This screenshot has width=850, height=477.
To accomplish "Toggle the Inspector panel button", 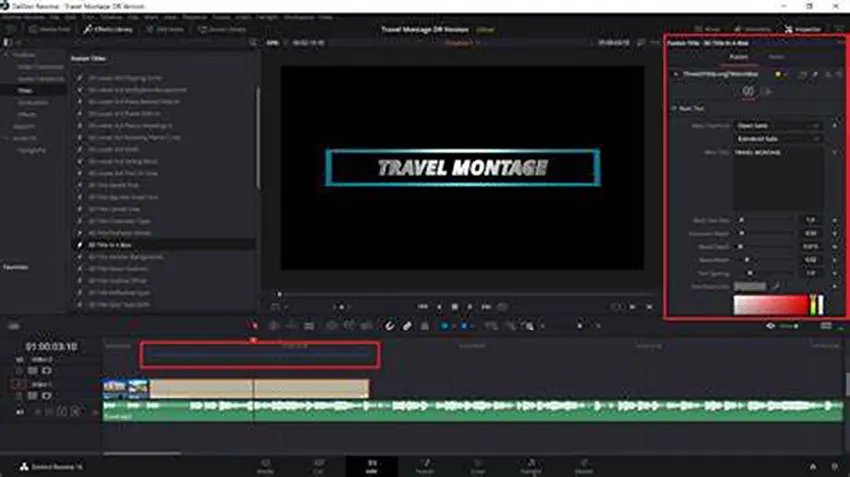I will tap(802, 29).
